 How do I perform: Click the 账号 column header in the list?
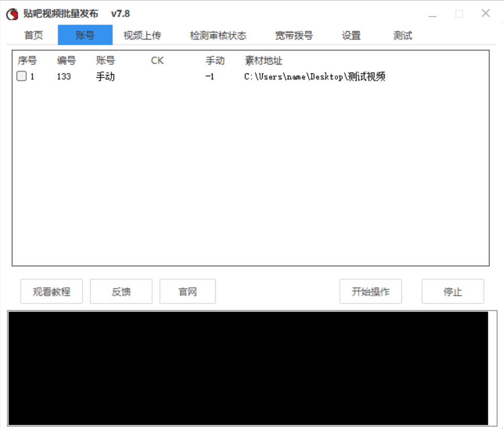105,60
